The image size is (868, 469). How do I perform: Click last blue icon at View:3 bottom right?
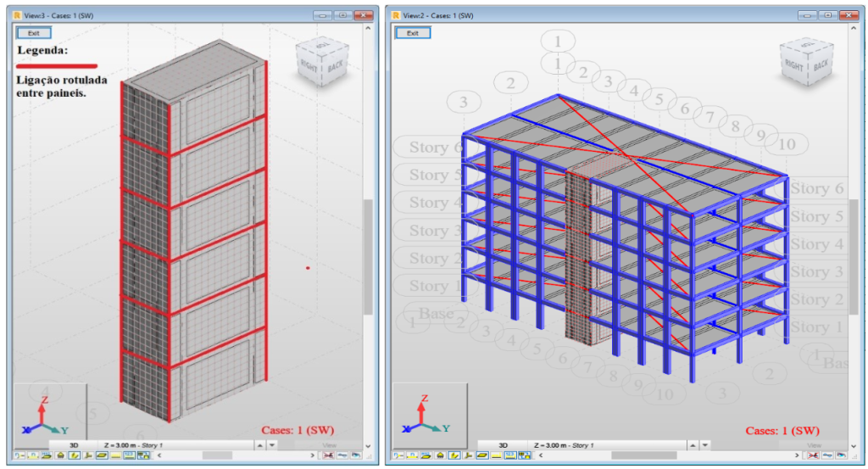tap(356, 455)
